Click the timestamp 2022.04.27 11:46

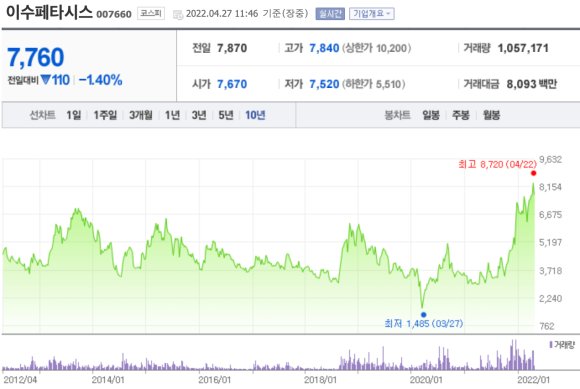click(x=222, y=14)
